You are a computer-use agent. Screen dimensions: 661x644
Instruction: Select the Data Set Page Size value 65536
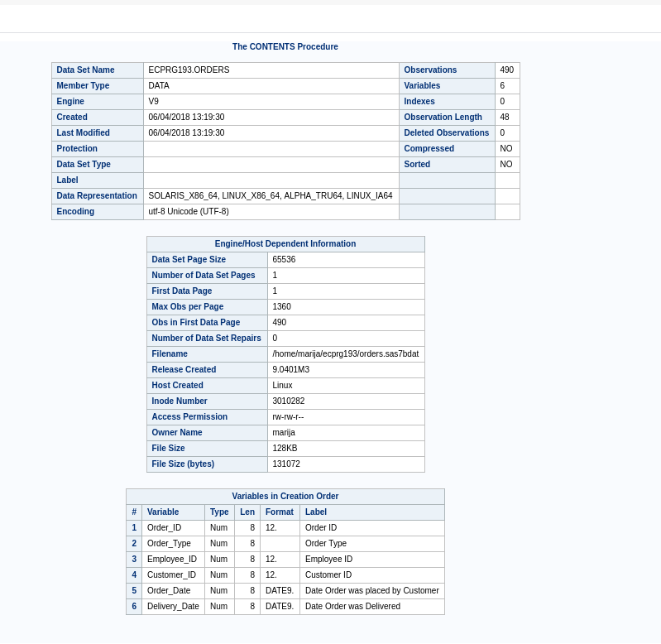coord(284,260)
